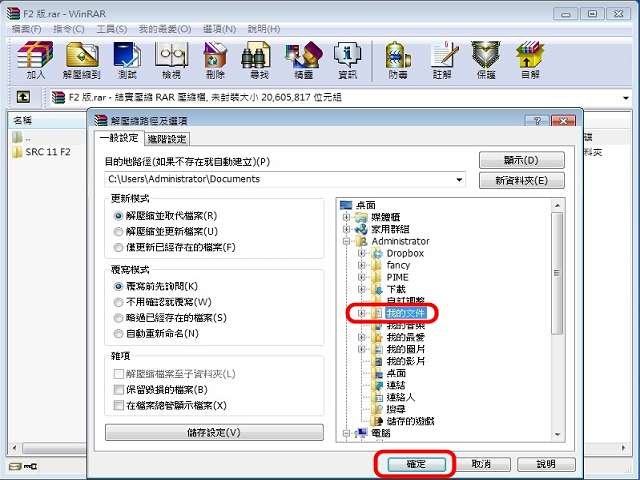
Task: Click the 保護 (Protect) shield icon
Action: pyautogui.click(x=486, y=55)
